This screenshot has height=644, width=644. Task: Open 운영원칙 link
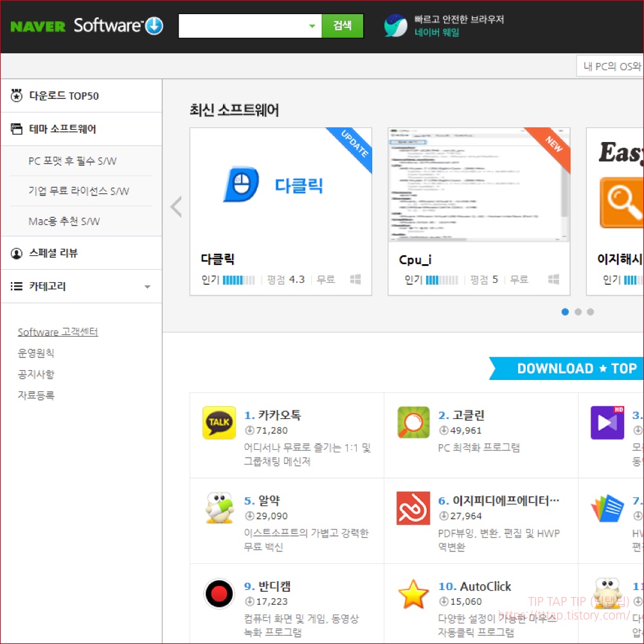36,353
